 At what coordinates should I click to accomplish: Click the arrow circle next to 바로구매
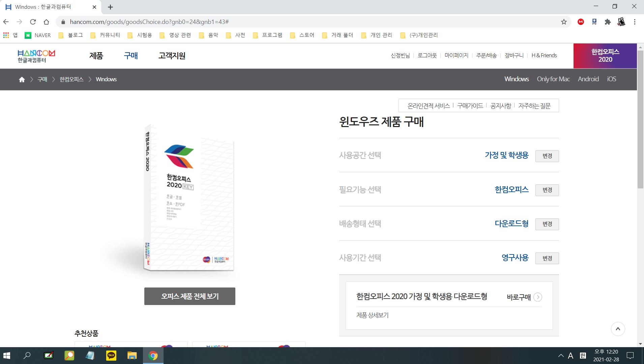click(538, 297)
